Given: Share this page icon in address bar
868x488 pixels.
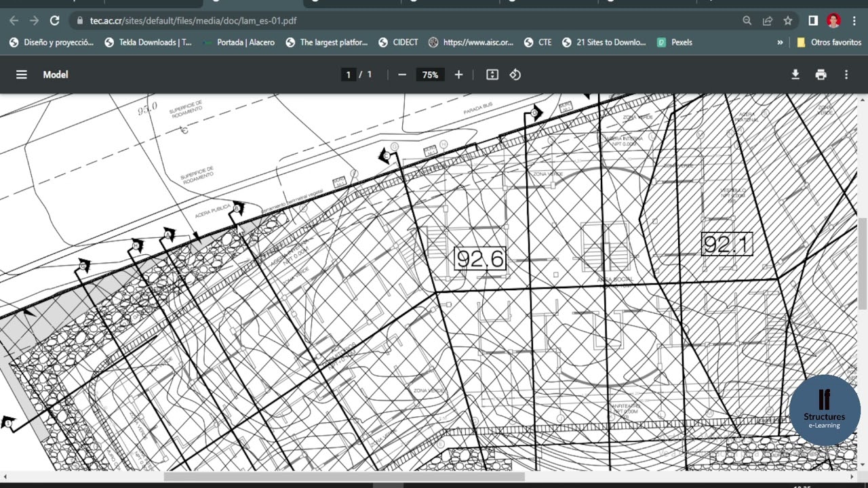Looking at the screenshot, I should 768,20.
